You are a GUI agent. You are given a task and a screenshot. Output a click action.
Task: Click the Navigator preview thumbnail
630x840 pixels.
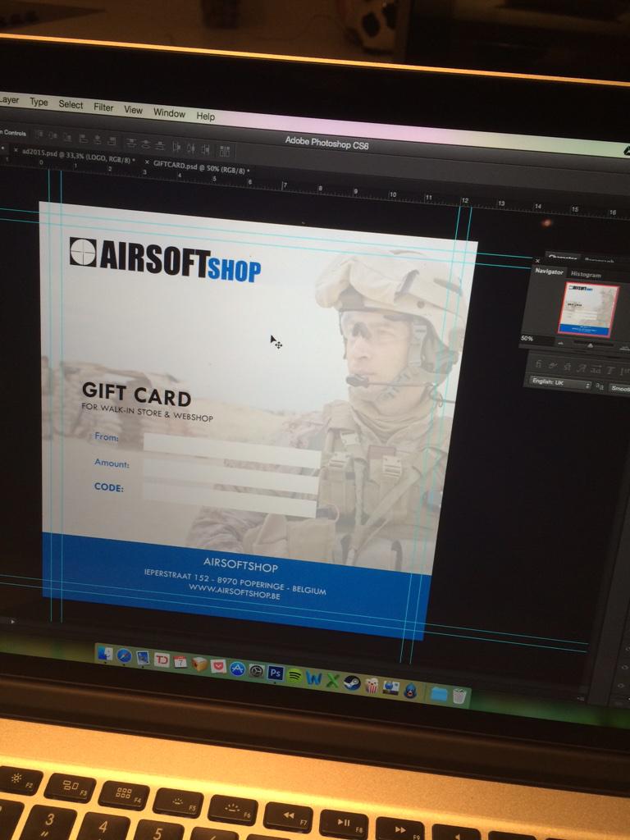pos(589,309)
